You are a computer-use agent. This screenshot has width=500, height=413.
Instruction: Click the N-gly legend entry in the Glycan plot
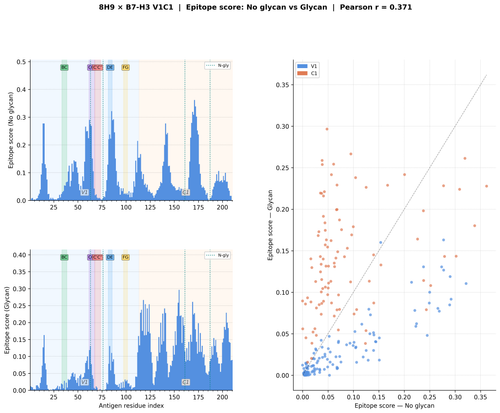point(217,255)
